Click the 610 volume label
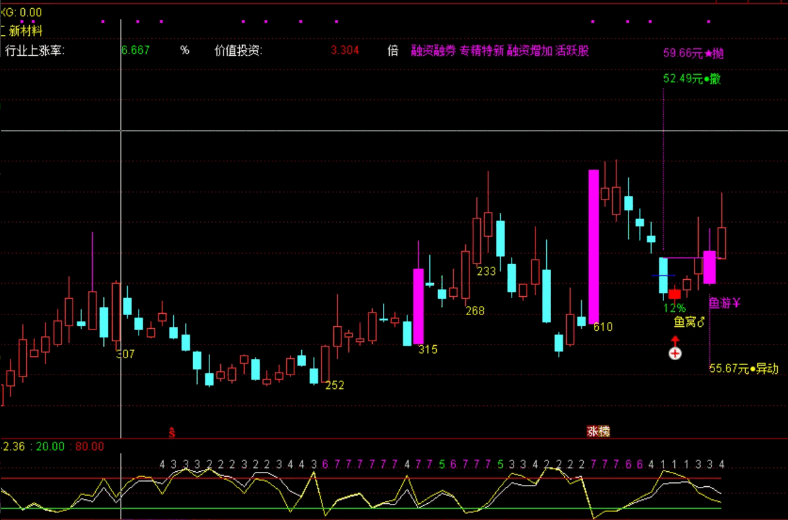This screenshot has width=788, height=520. pos(603,327)
